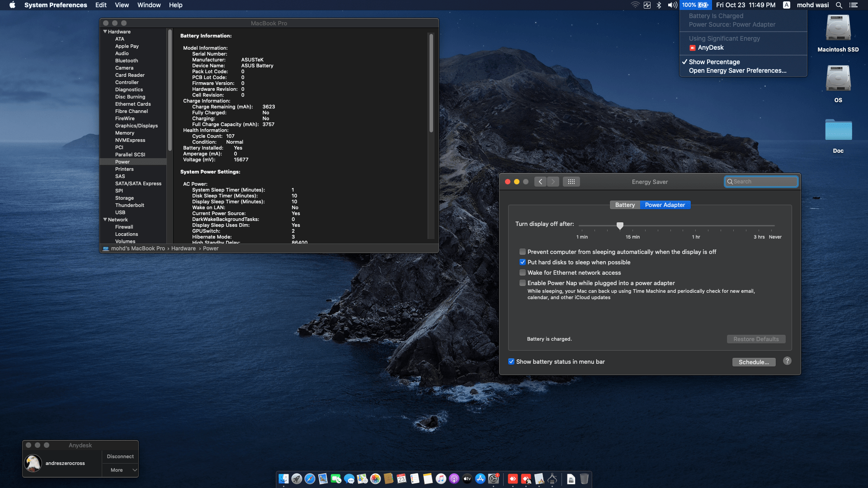Toggle Prevent computer from sleeping automatically checkbox
868x488 pixels.
[523, 252]
